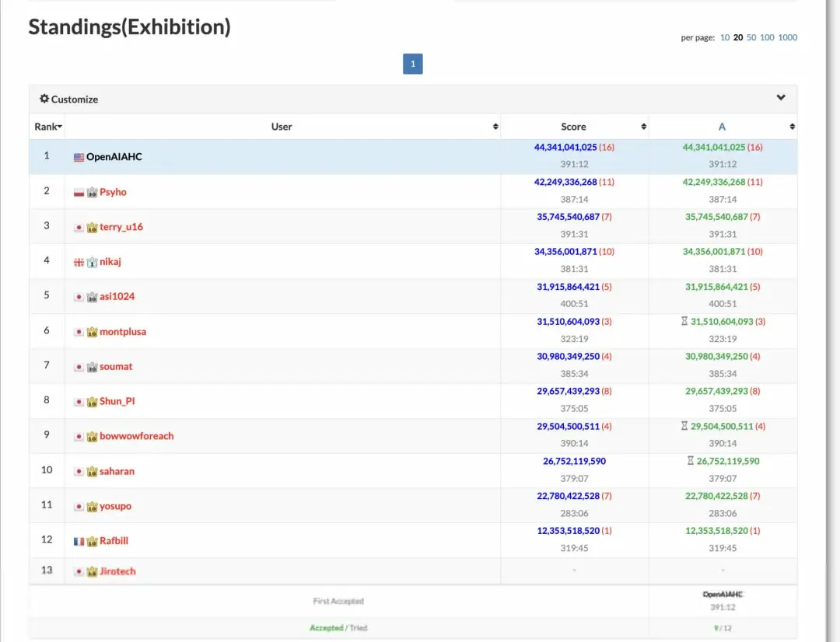Click the flag icon next to nikaj

(79, 262)
